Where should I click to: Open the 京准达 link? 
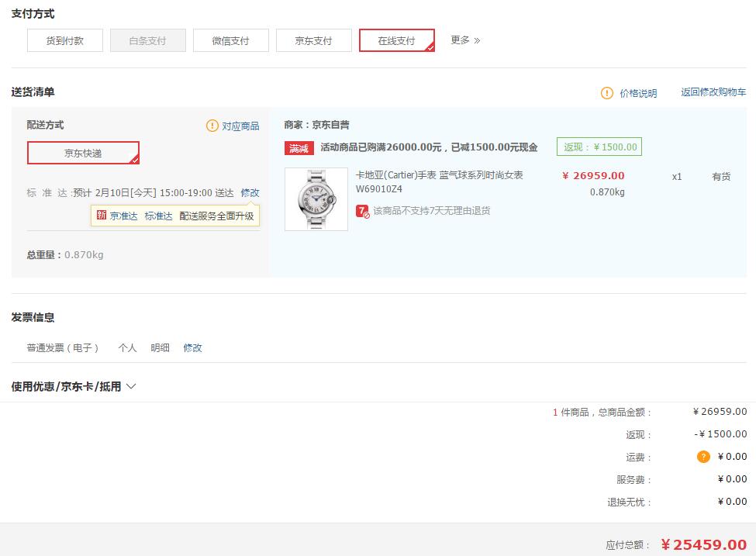click(123, 216)
